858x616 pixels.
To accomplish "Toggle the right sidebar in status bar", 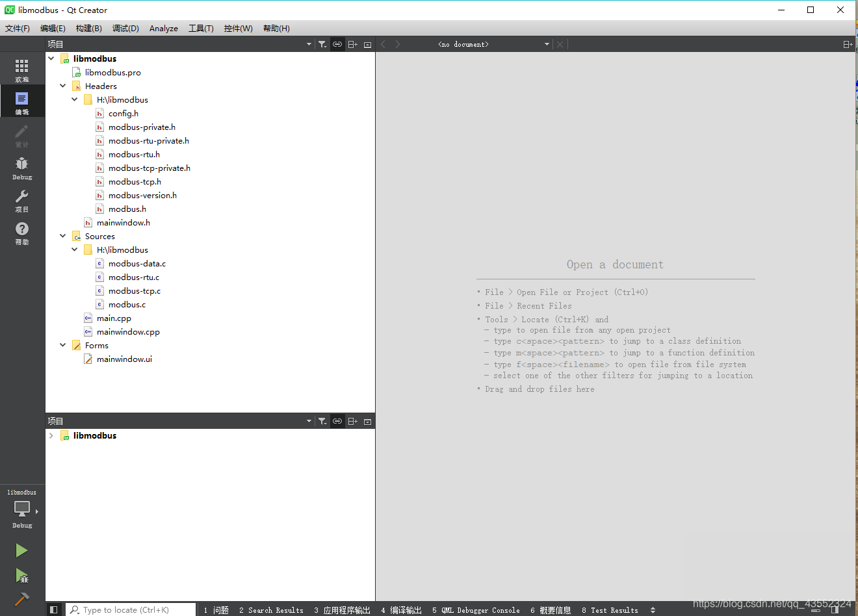I will pyautogui.click(x=835, y=610).
